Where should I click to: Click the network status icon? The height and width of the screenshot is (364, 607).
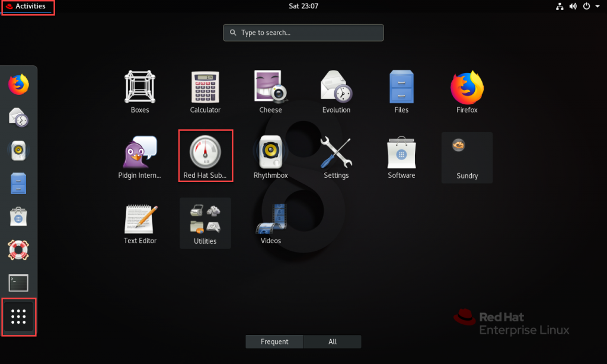click(x=560, y=6)
